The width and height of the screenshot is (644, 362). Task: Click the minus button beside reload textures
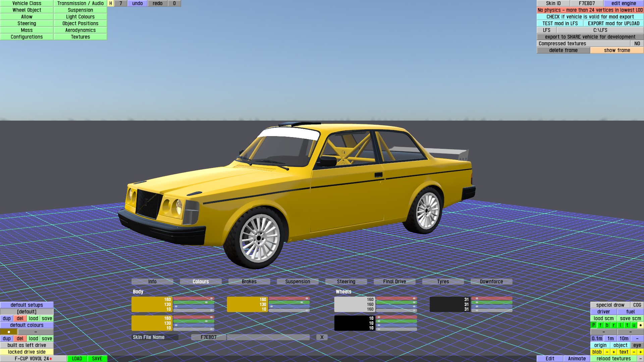click(640, 359)
